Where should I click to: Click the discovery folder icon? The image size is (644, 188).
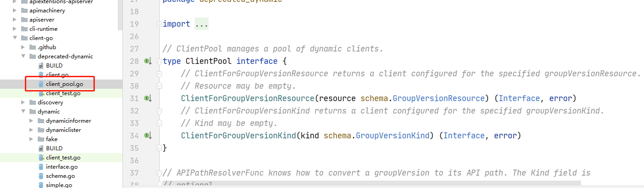click(32, 103)
